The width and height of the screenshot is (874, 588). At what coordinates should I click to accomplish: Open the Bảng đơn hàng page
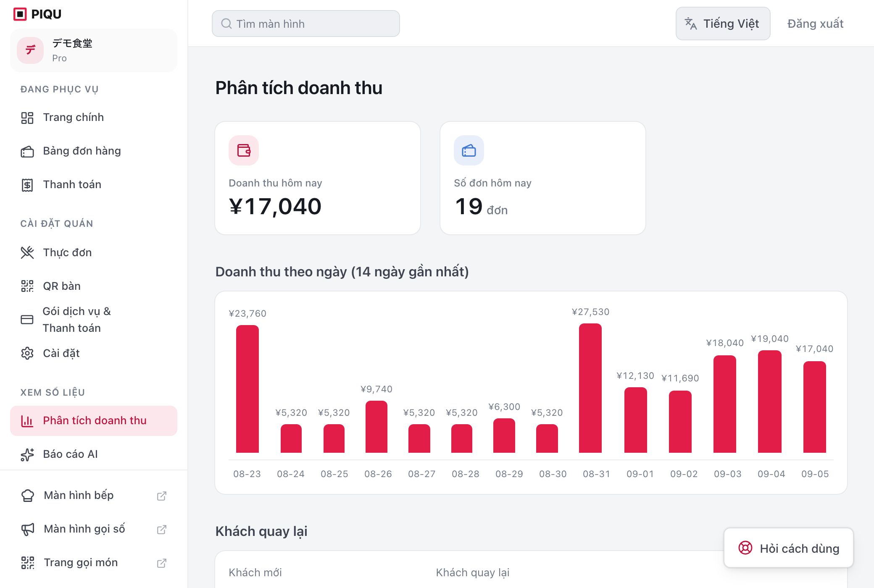[x=94, y=151]
